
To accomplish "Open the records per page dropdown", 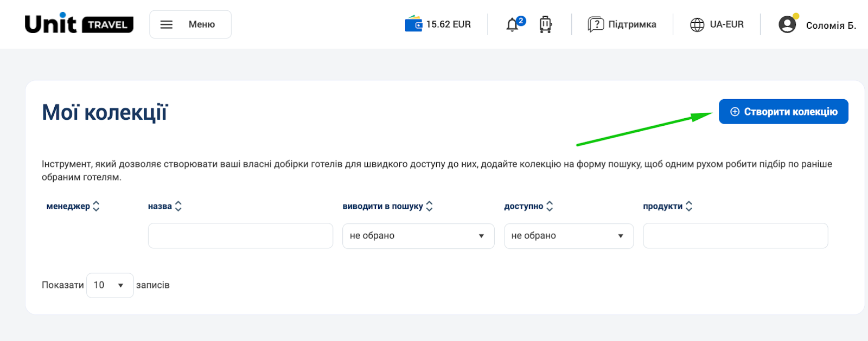I will 110,285.
